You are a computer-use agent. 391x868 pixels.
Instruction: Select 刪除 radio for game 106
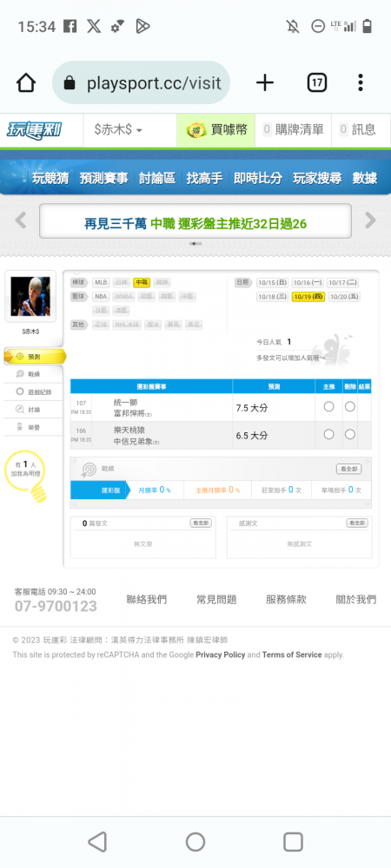[x=350, y=435]
